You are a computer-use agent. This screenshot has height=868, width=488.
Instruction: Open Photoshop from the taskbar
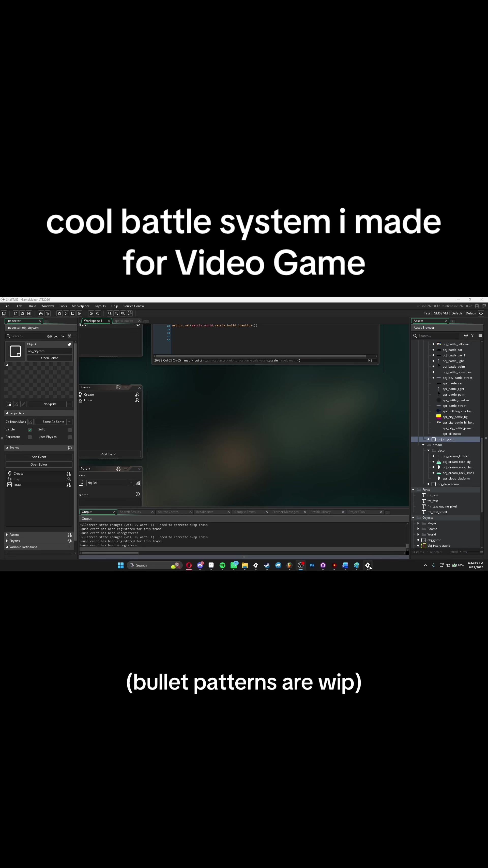click(312, 566)
